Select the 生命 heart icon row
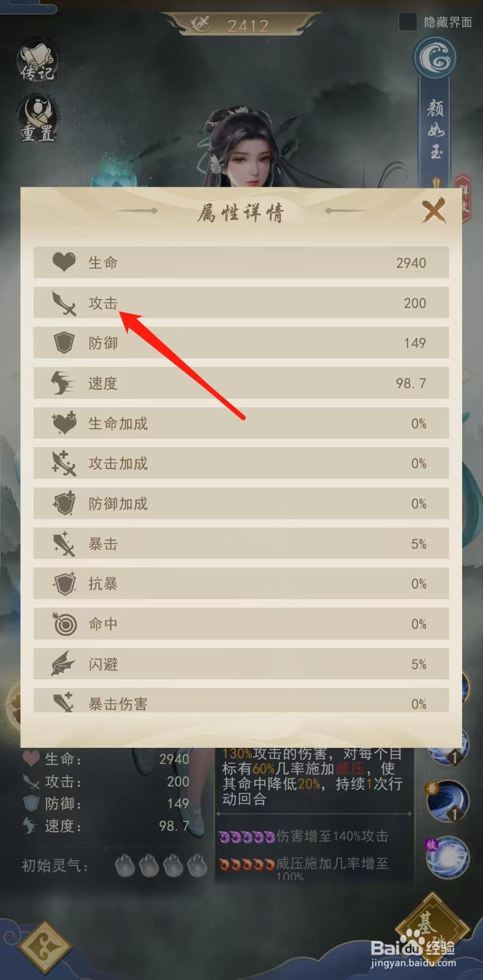Image resolution: width=483 pixels, height=980 pixels. point(241,263)
